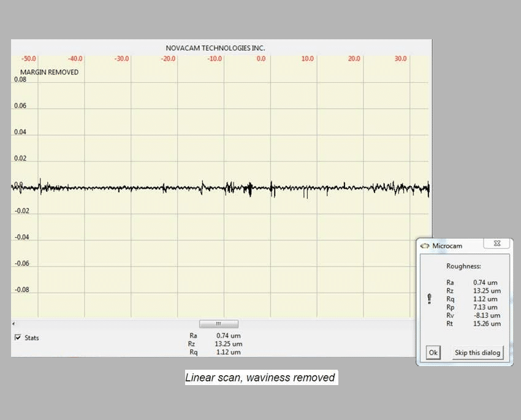Screen dimensions: 521x420
Task: Click the 0.02 y-axis label
Action: [x=20, y=158]
